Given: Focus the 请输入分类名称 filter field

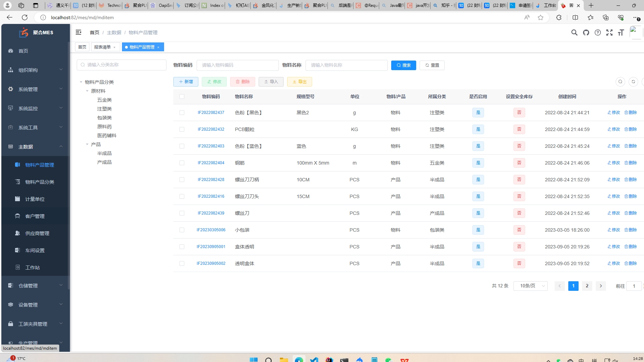Looking at the screenshot, I should 122,65.
